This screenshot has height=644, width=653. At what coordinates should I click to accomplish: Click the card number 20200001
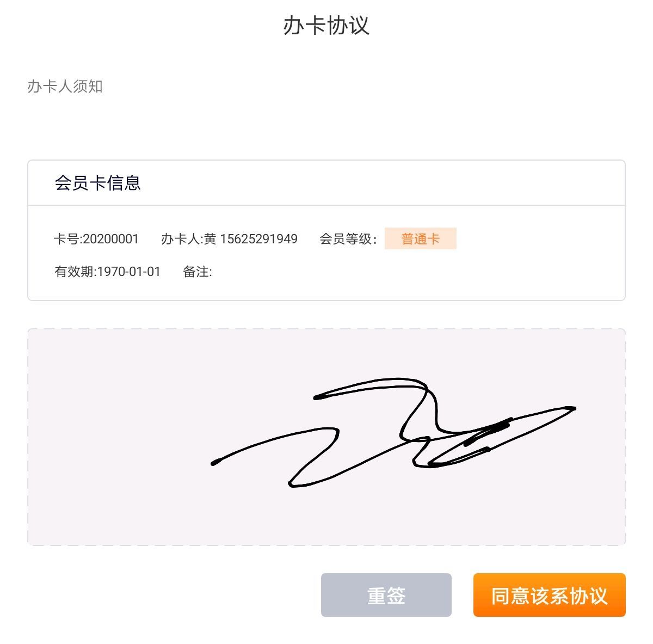(x=111, y=239)
